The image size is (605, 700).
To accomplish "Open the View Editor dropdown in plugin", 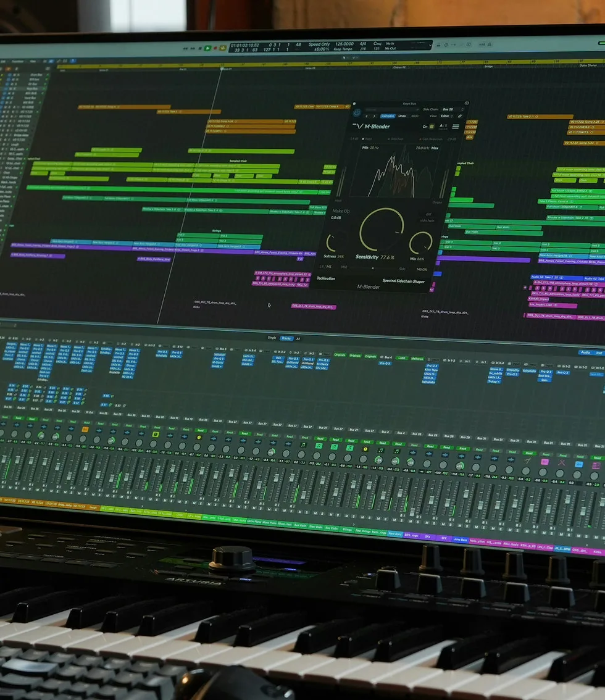I will (x=446, y=116).
